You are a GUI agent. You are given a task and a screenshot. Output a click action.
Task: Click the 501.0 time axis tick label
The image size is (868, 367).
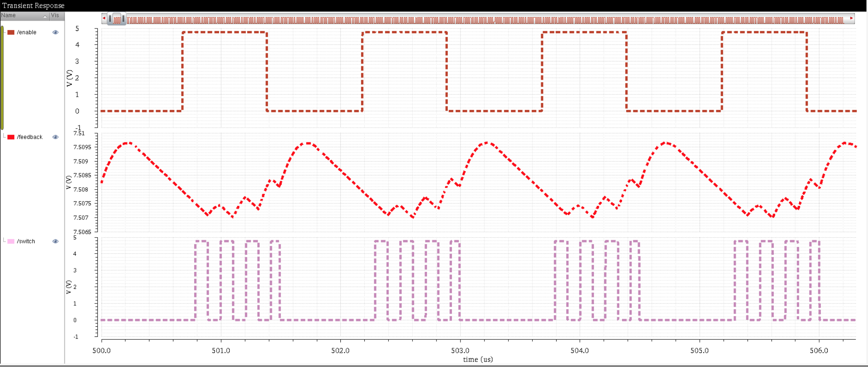pos(221,351)
